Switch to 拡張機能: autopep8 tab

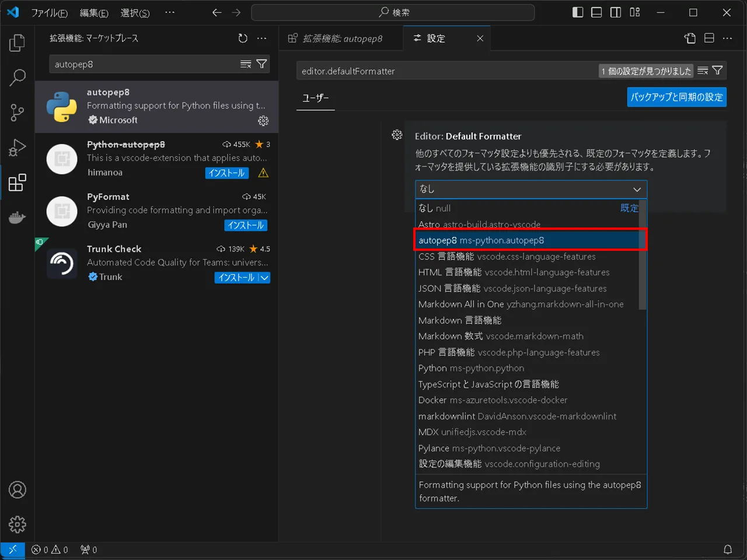click(x=340, y=38)
